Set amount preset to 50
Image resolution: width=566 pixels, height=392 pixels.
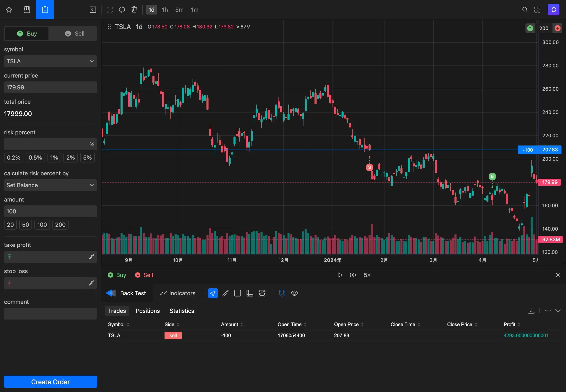click(x=26, y=224)
